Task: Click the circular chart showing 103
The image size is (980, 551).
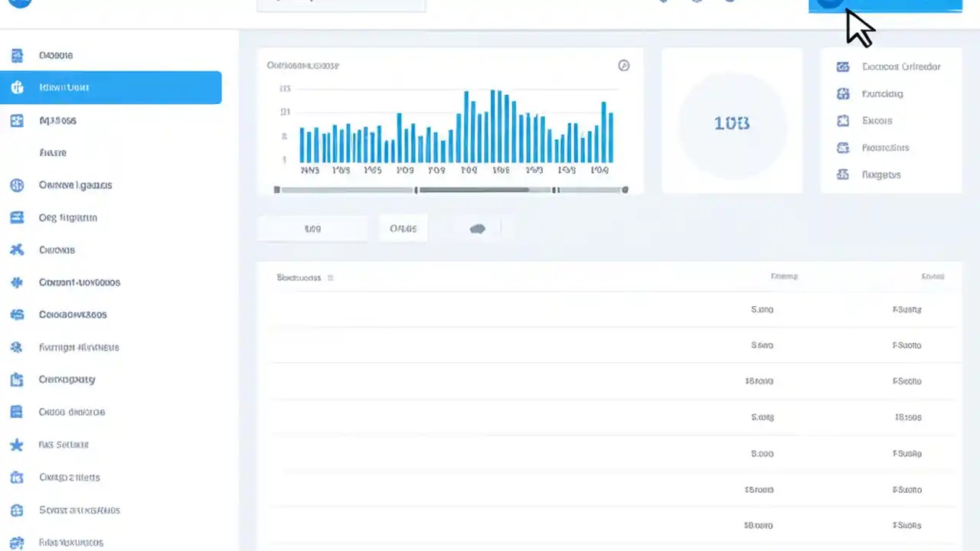Action: point(731,123)
